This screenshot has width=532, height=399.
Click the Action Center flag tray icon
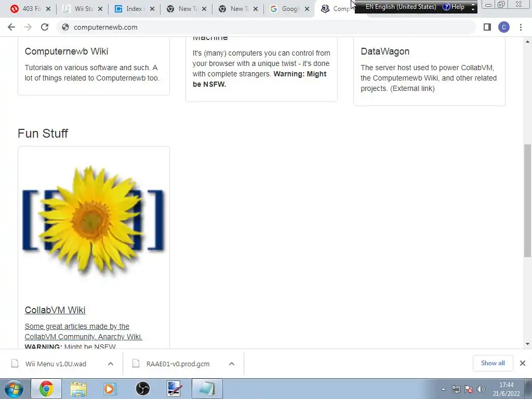pos(469,389)
